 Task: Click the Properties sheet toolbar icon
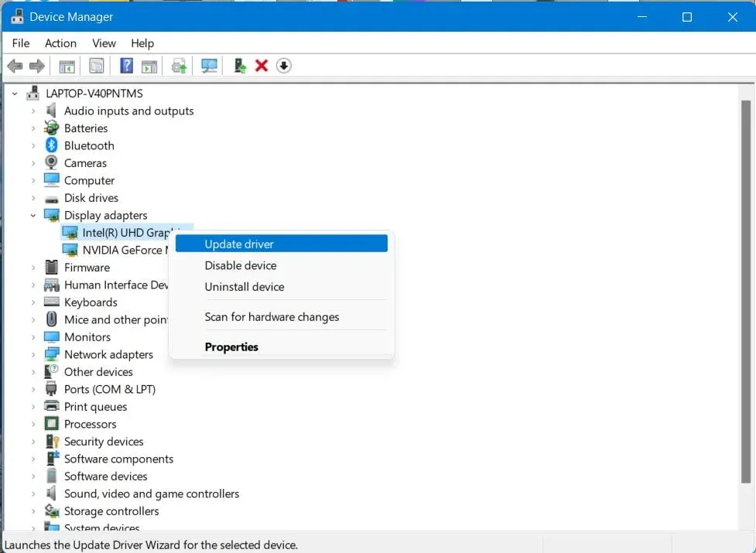[97, 66]
